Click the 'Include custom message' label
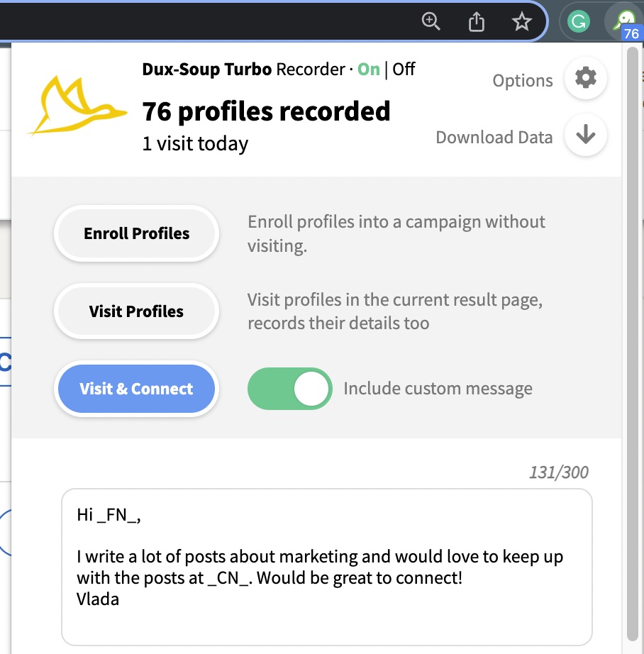Viewport: 644px width, 654px height. tap(438, 388)
